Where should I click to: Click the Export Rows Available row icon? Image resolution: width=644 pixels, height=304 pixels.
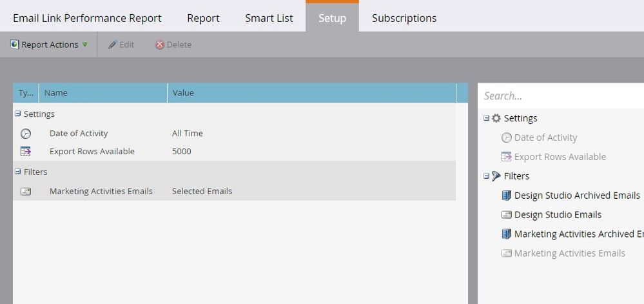tap(26, 152)
